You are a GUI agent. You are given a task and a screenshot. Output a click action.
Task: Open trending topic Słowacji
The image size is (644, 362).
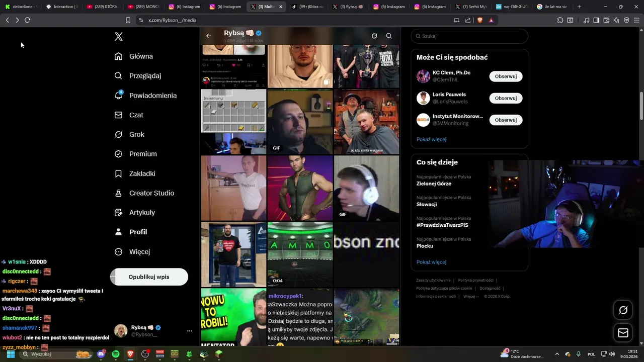(427, 205)
